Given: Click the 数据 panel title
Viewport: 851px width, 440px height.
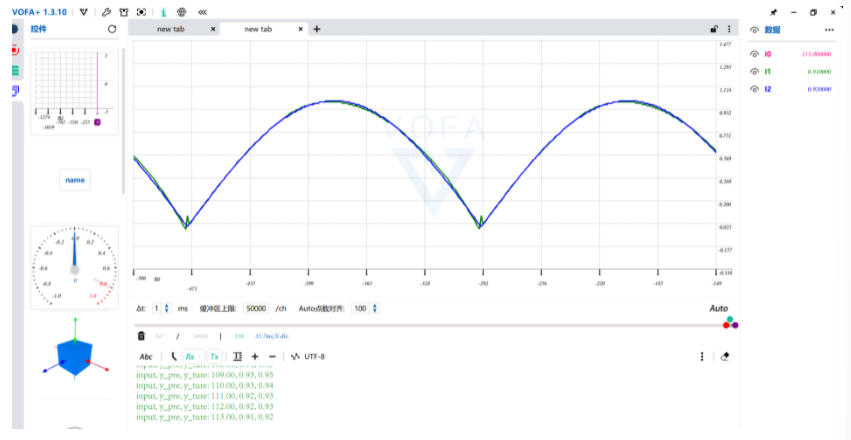Looking at the screenshot, I should click(772, 30).
